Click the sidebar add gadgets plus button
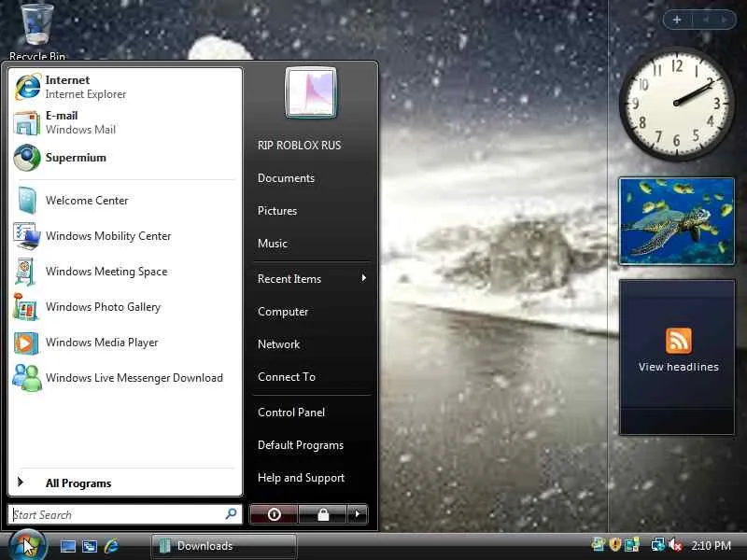Viewport: 747px width, 560px height. click(676, 20)
